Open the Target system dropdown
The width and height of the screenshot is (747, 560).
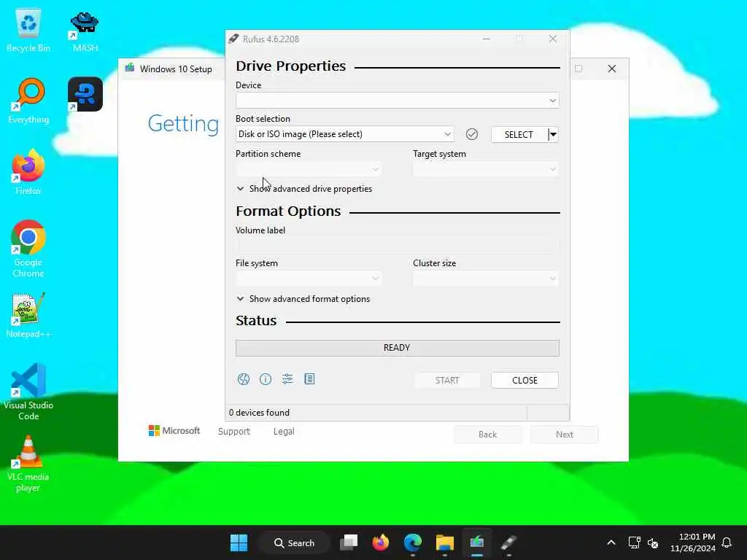(x=486, y=169)
